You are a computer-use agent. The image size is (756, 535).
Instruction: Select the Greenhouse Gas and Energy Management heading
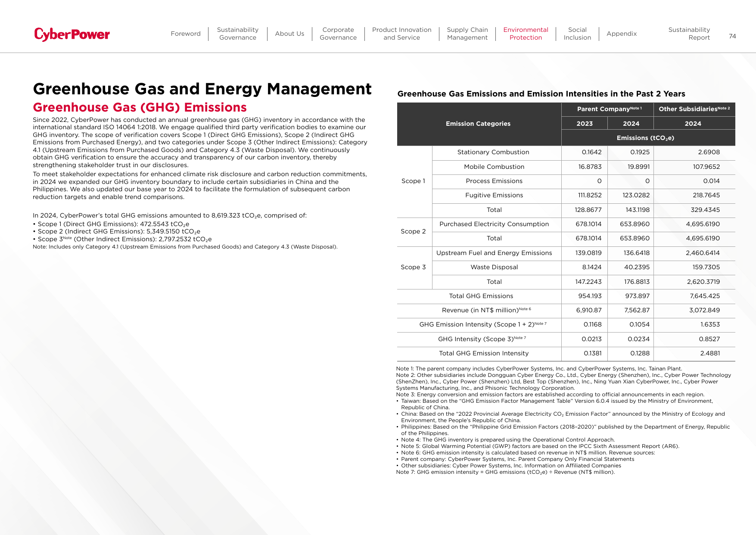coord(202,89)
